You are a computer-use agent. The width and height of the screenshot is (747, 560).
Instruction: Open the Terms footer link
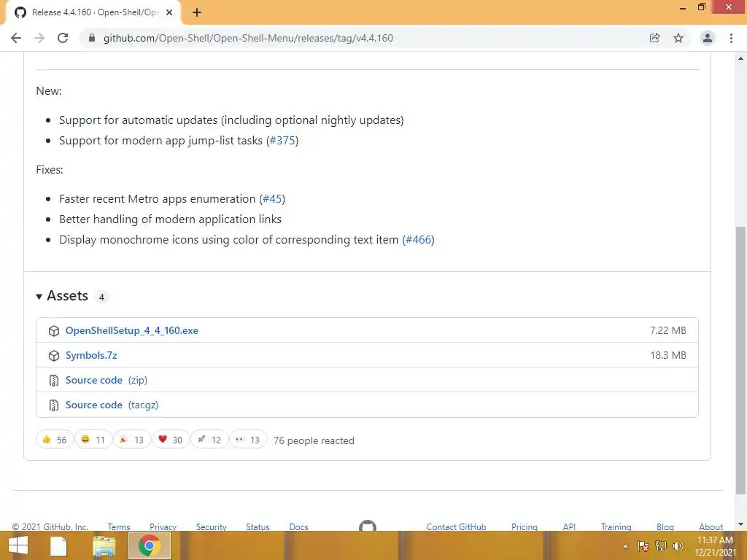click(x=119, y=526)
